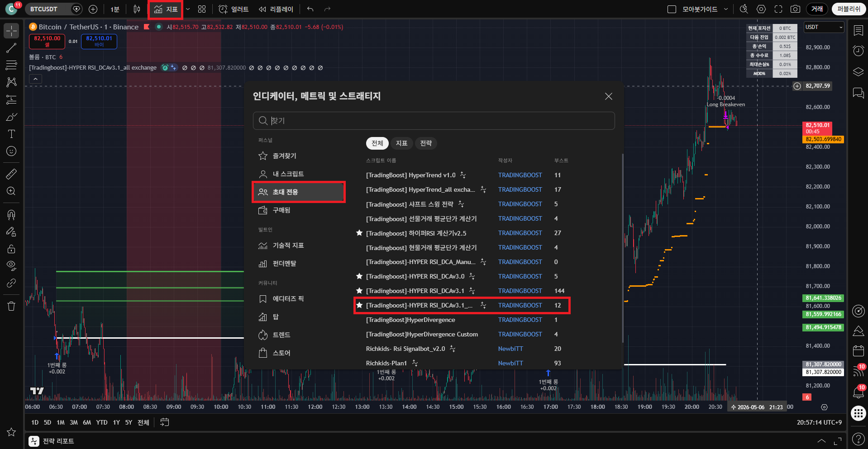The image size is (868, 449).
Task: Open the help center question icon
Action: pyautogui.click(x=858, y=439)
